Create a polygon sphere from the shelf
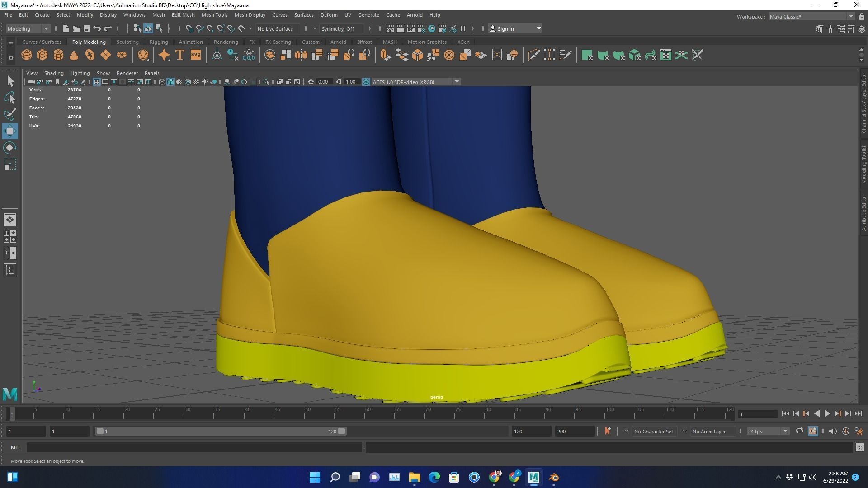 [x=27, y=55]
